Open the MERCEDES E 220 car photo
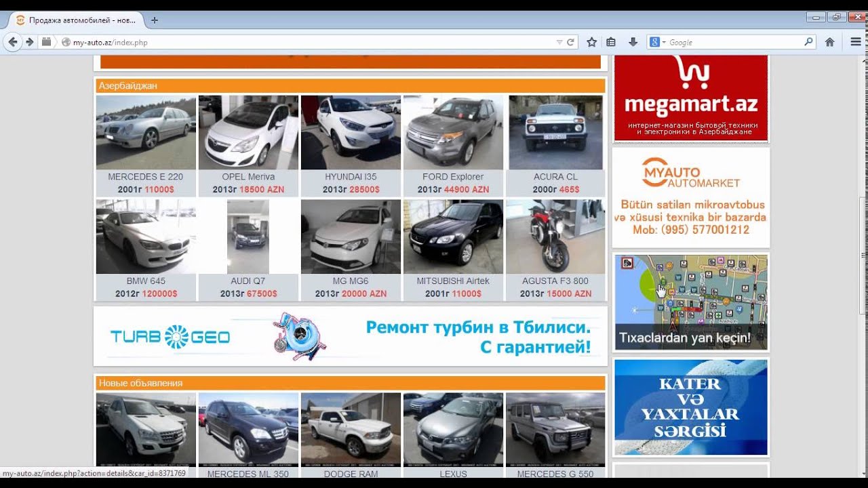This screenshot has height=488, width=868. (146, 132)
